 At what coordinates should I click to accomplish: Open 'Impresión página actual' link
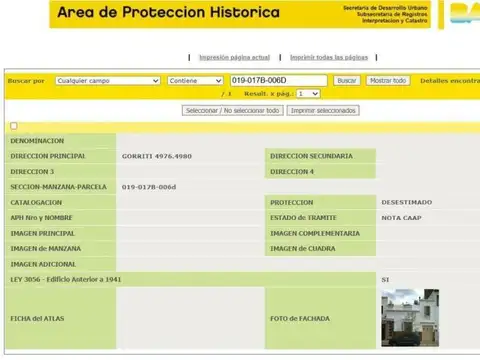(234, 57)
